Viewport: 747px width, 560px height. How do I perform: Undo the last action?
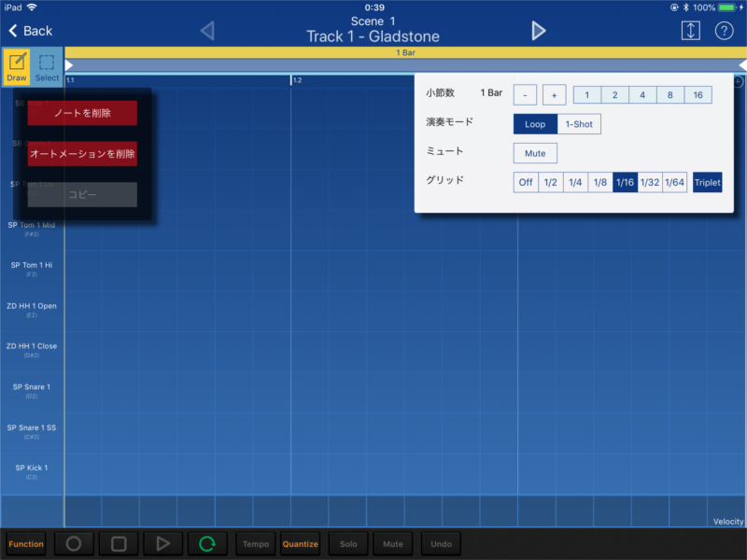pos(441,544)
